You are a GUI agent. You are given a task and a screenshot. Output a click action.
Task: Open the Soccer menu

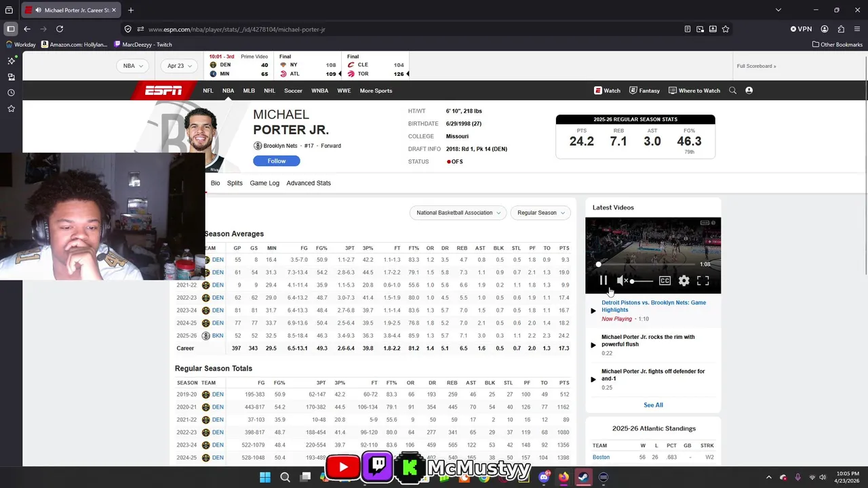coord(293,90)
